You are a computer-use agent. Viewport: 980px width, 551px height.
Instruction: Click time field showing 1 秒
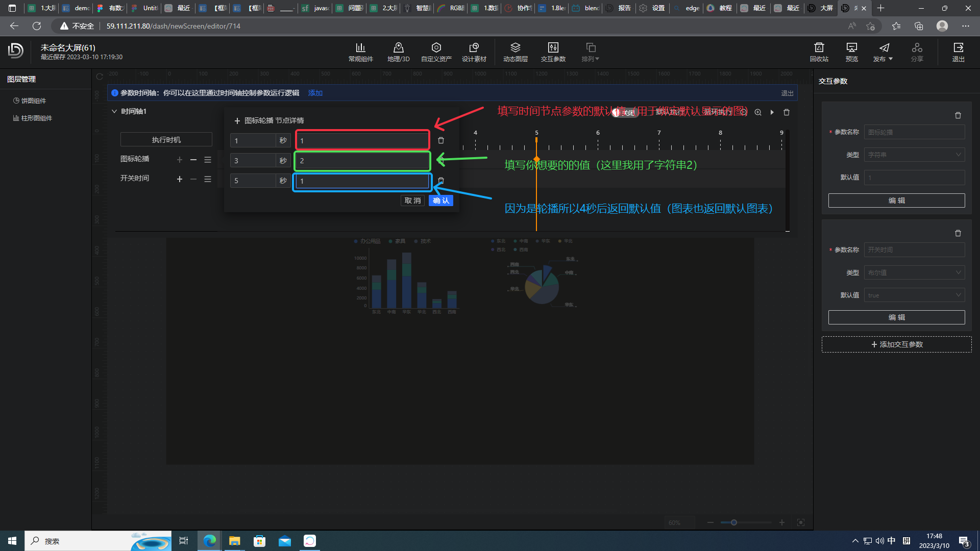click(x=253, y=140)
